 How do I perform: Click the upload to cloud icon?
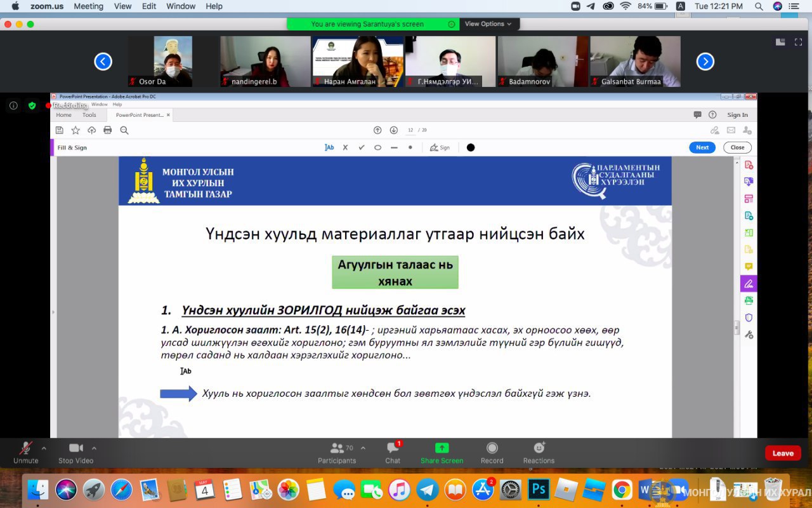tap(91, 130)
